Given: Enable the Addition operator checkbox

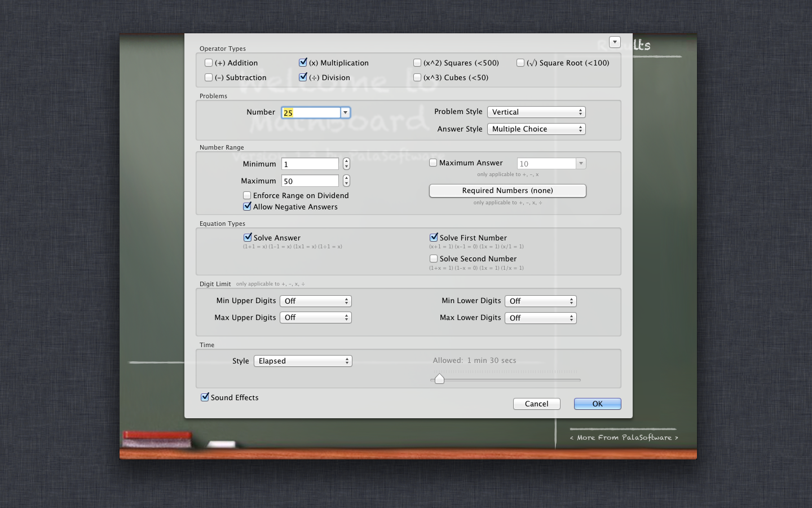Looking at the screenshot, I should click(x=209, y=63).
